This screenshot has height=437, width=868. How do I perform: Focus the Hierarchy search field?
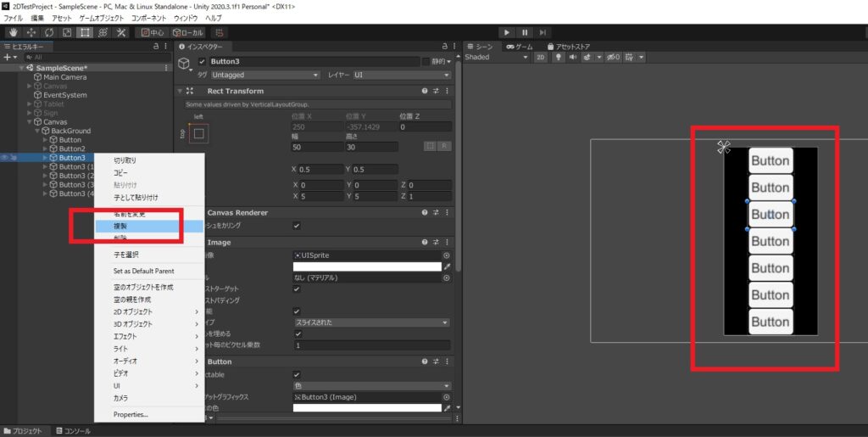tap(97, 57)
